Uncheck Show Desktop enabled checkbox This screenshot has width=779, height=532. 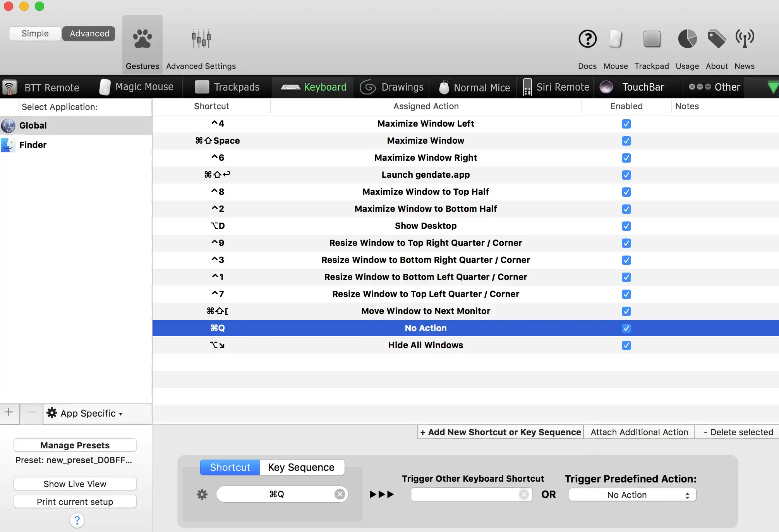pyautogui.click(x=626, y=226)
